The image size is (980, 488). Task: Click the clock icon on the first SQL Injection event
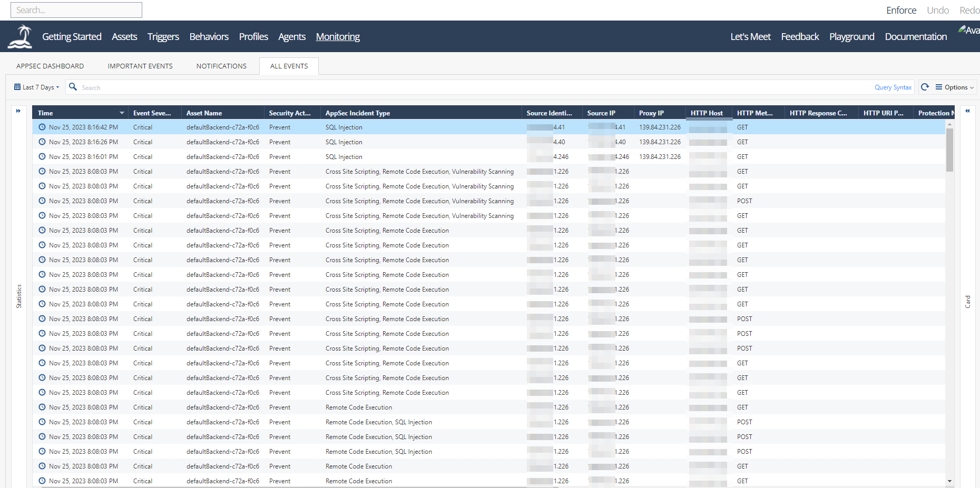[x=42, y=127]
